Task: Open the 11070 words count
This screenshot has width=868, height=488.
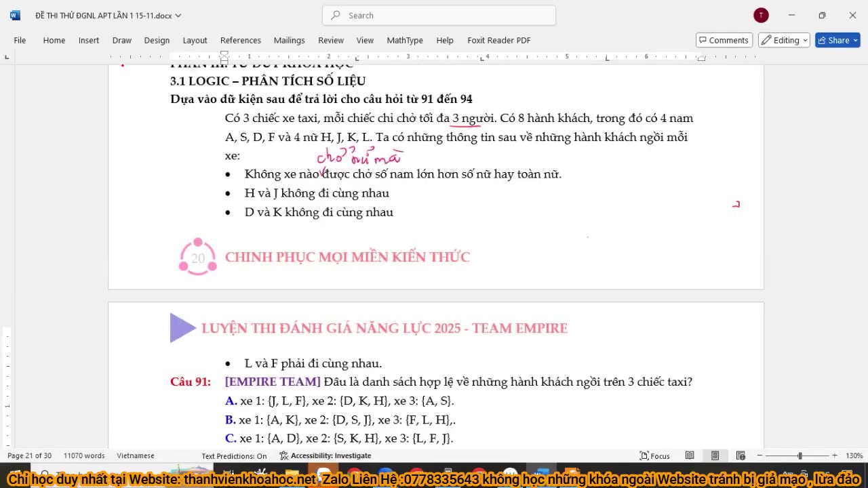Action: (84, 455)
